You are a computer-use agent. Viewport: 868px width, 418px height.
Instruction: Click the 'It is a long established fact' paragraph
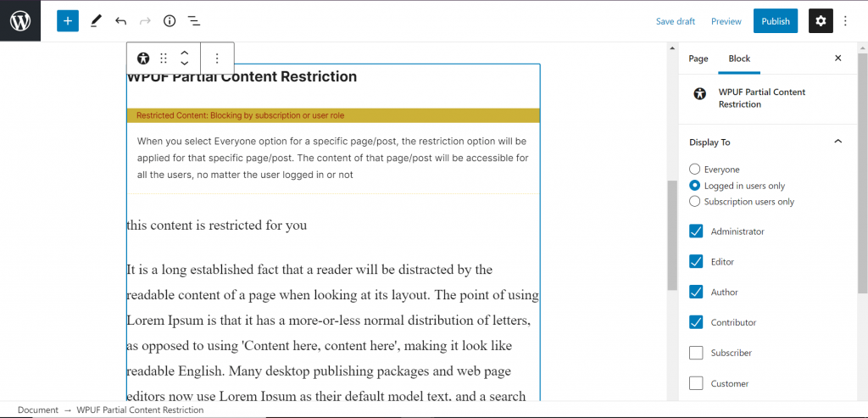click(333, 332)
